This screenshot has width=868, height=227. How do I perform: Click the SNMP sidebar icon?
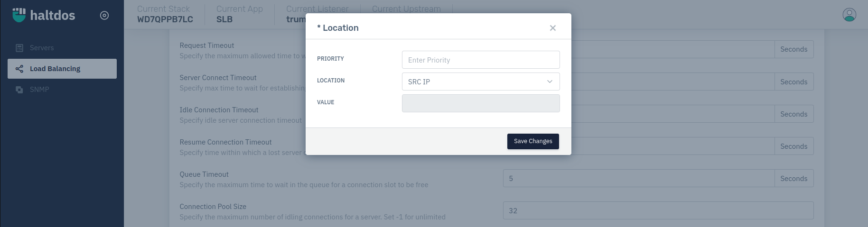click(19, 90)
